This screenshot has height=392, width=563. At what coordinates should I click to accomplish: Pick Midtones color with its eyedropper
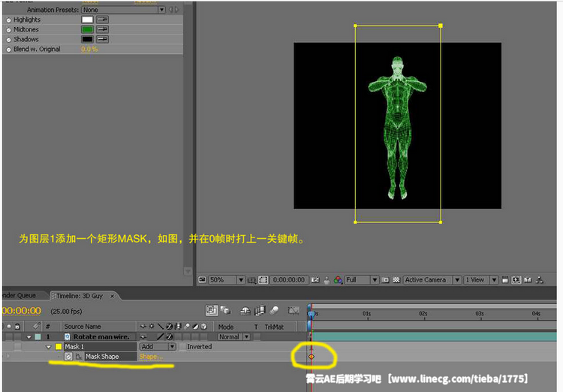(102, 29)
